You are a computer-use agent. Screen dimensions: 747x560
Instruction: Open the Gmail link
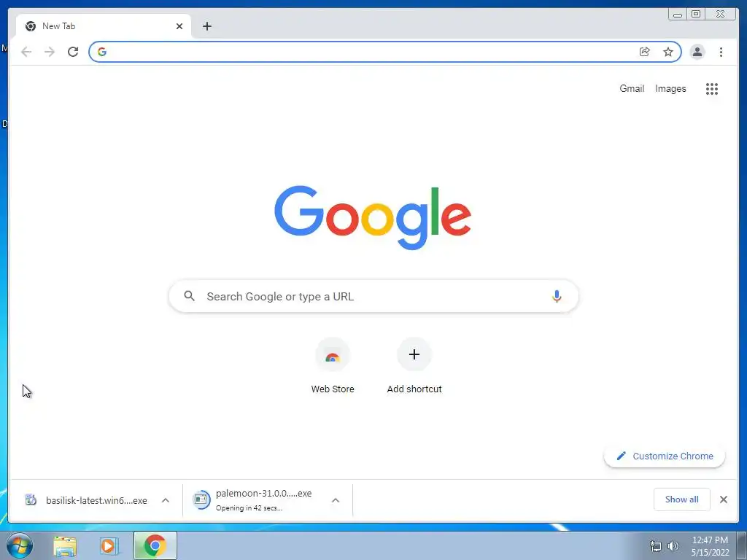click(x=632, y=88)
